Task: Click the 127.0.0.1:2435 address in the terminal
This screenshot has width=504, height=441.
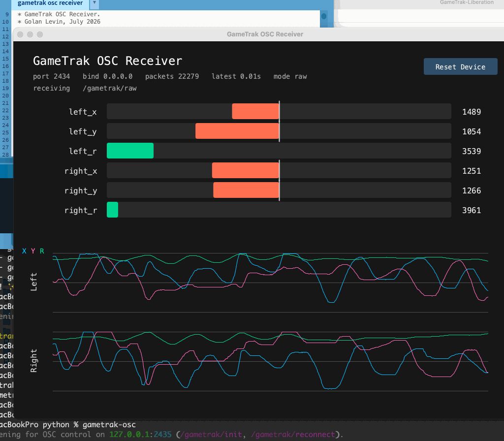Action: (x=140, y=435)
